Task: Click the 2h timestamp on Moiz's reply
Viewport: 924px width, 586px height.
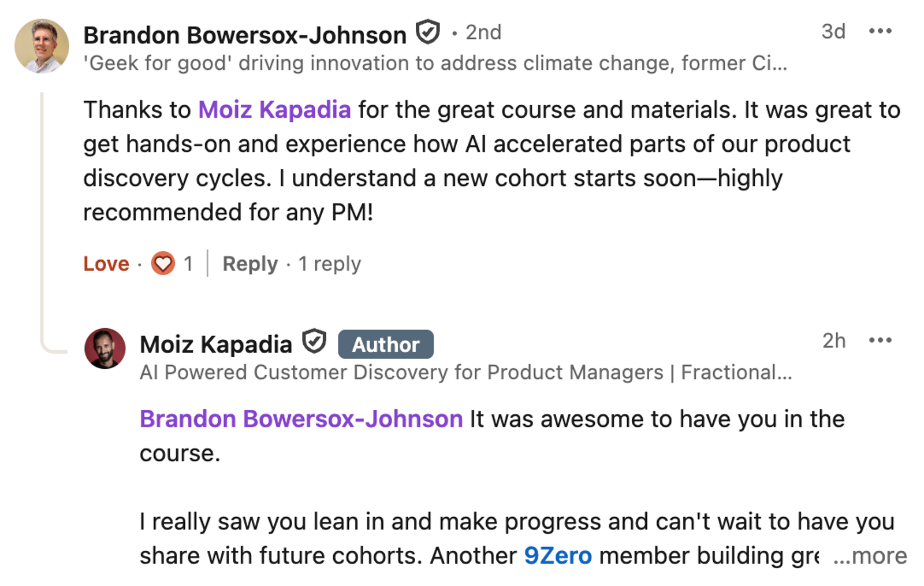Action: 834,341
